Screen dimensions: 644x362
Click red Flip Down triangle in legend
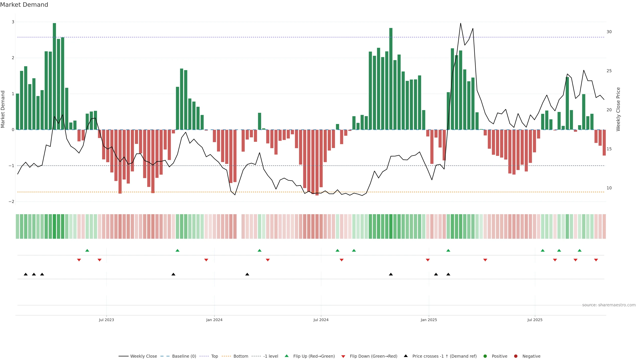pos(343,356)
